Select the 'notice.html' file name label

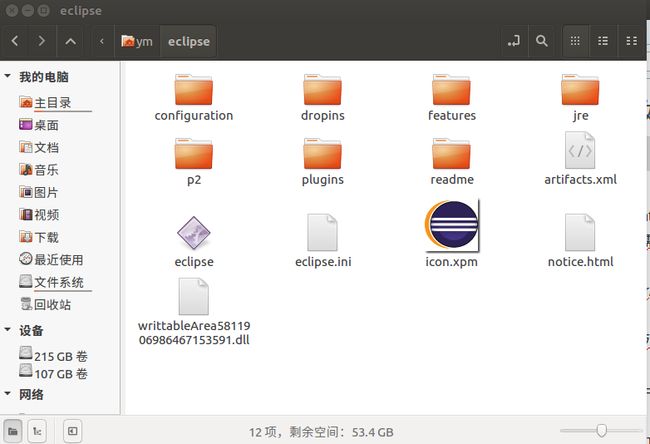coord(580,262)
